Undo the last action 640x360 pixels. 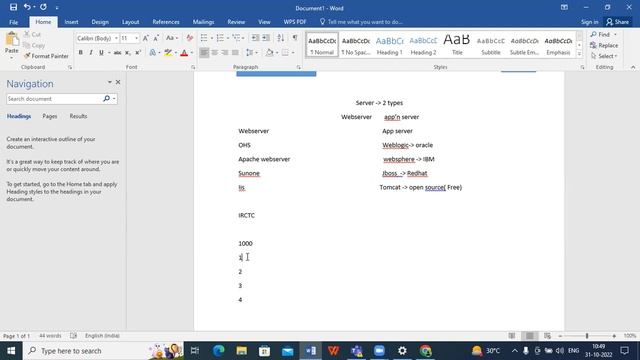[x=27, y=7]
